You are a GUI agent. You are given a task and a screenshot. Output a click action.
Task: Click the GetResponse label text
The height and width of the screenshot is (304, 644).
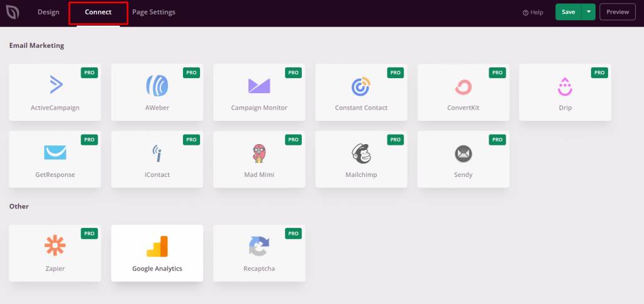pyautogui.click(x=55, y=175)
